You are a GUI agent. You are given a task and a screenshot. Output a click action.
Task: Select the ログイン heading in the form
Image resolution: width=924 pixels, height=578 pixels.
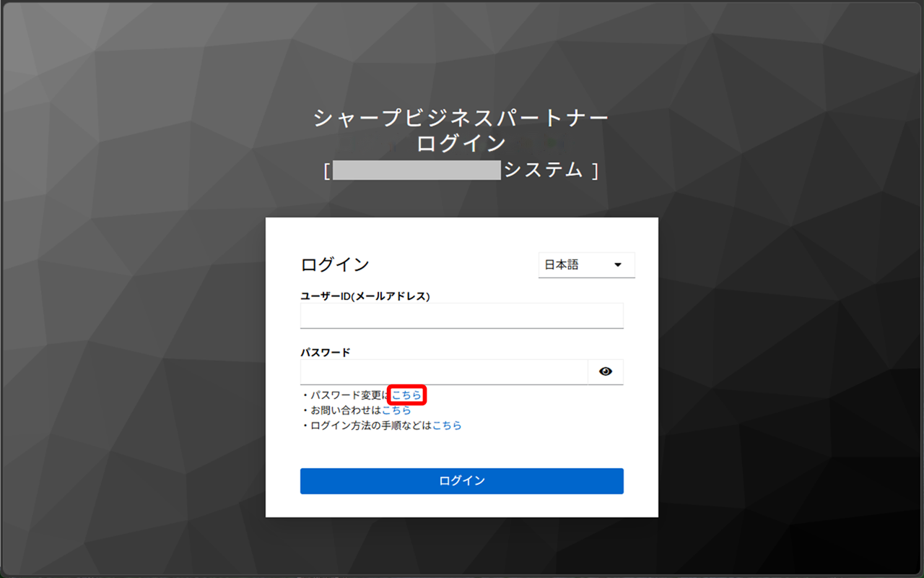coord(335,264)
